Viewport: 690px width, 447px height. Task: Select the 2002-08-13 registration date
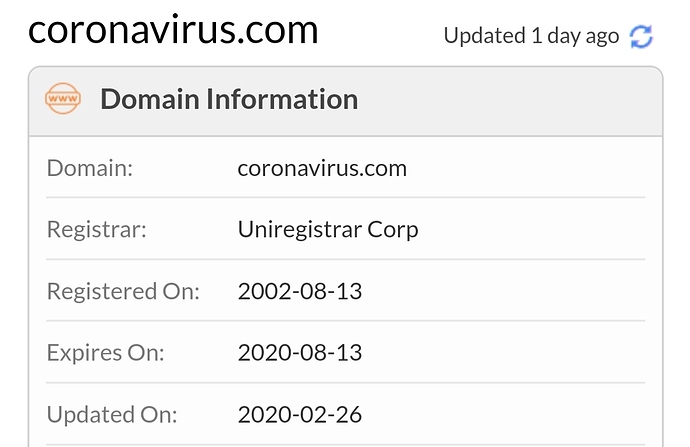(300, 292)
